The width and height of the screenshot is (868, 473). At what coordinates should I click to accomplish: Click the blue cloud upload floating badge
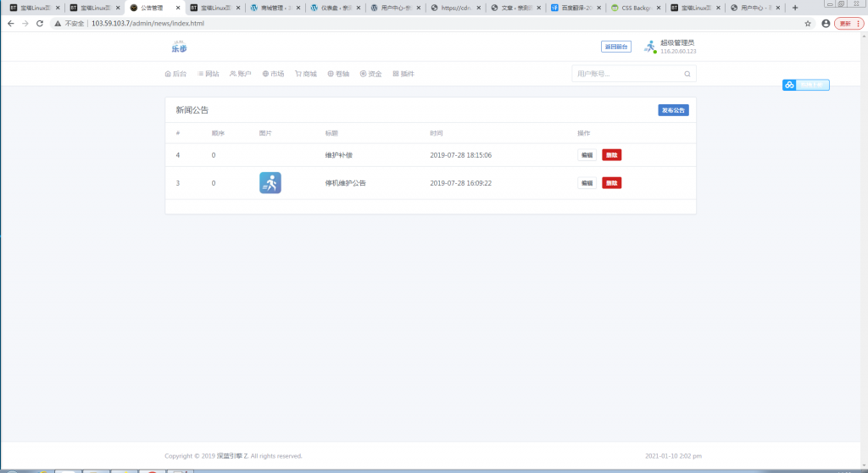(805, 85)
